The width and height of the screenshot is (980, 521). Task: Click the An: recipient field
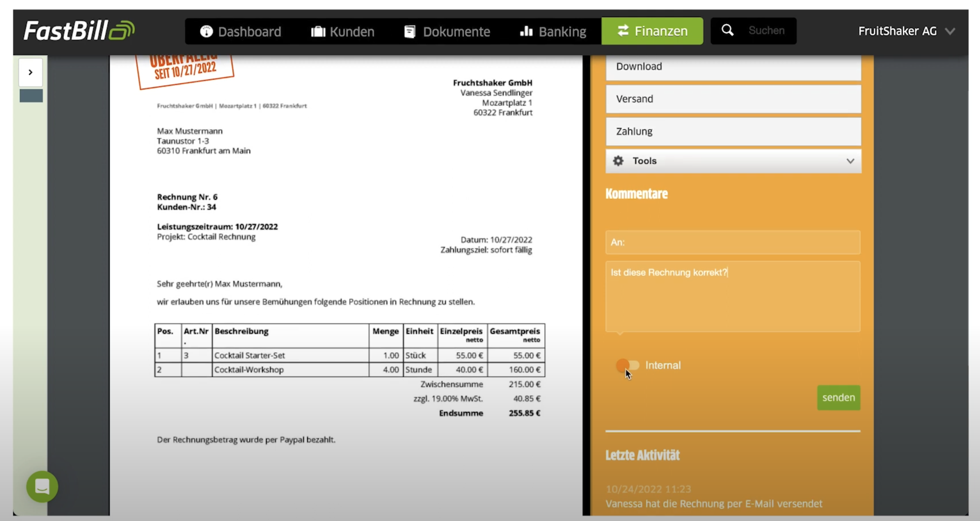click(x=733, y=242)
